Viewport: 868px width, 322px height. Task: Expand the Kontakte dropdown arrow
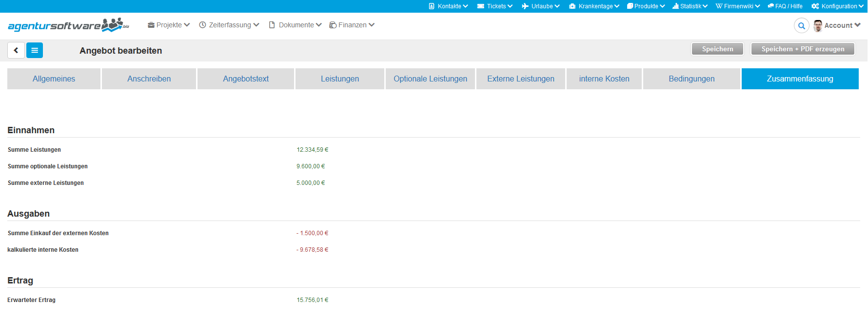click(x=465, y=6)
